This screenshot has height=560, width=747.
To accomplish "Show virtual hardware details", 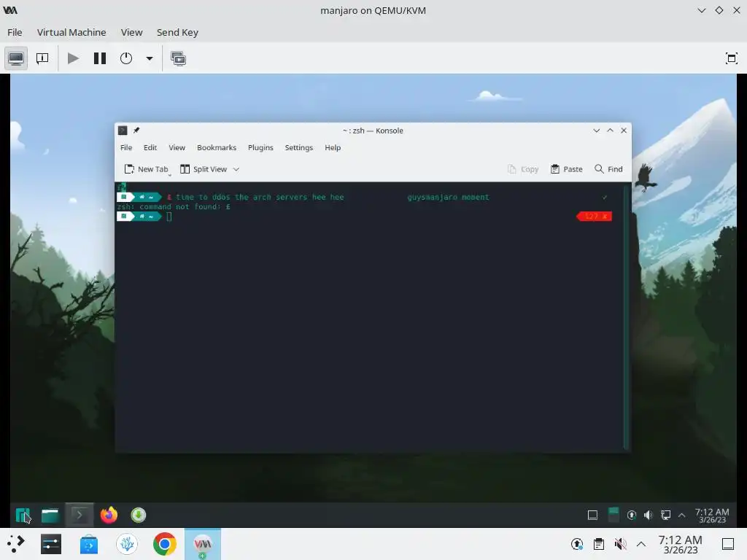I will (42, 58).
